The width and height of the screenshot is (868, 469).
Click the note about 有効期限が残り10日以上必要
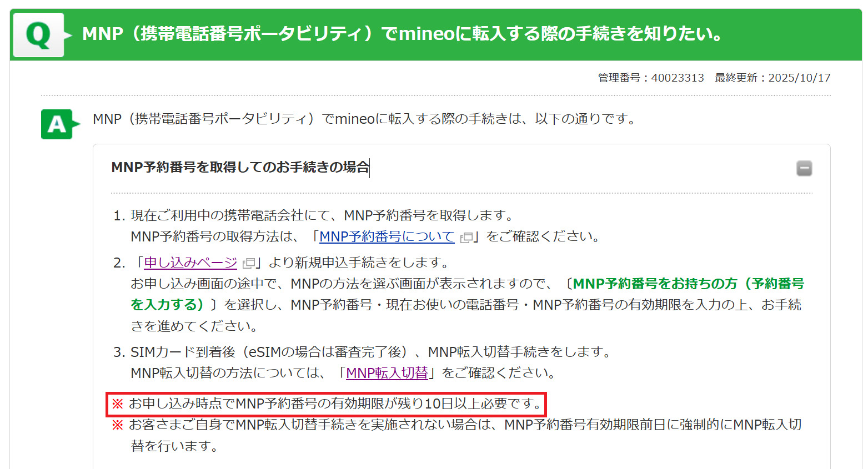point(327,404)
